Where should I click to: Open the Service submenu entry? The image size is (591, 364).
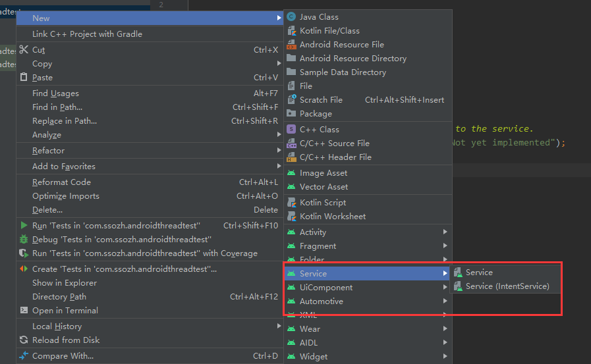click(367, 273)
